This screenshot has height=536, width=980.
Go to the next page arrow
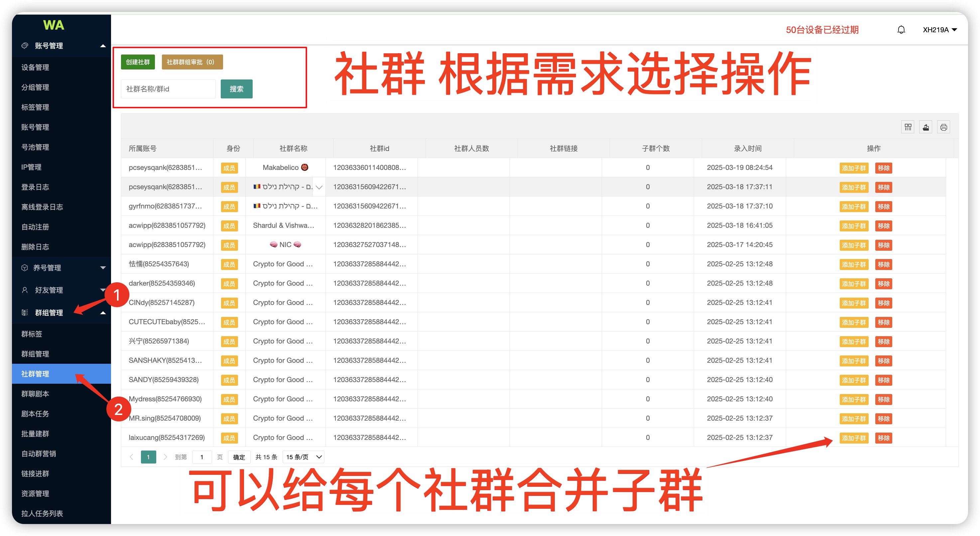[x=165, y=457]
